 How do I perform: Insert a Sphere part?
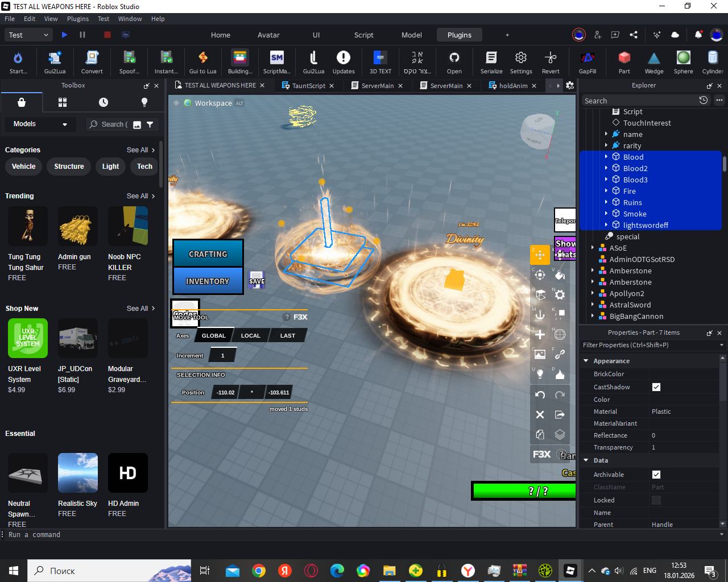684,62
